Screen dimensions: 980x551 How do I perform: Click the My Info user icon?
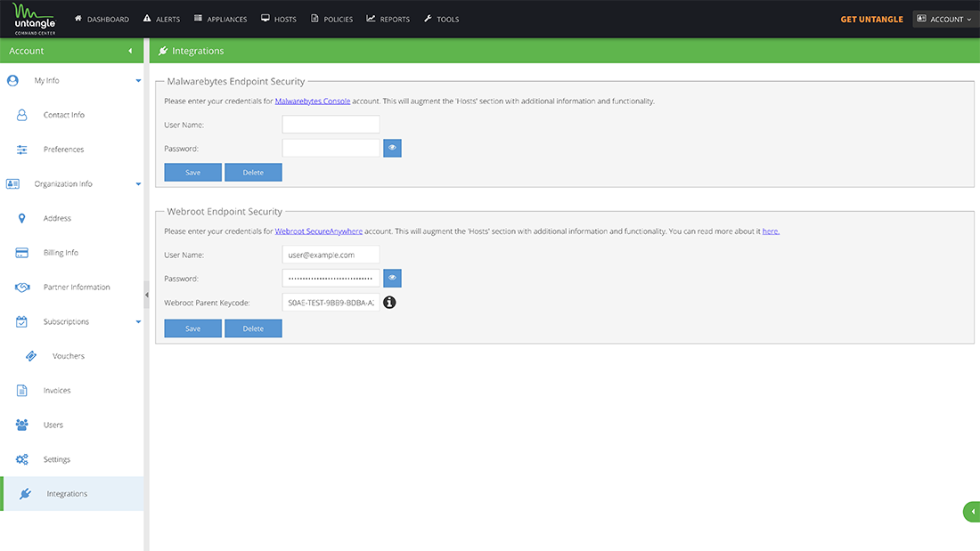click(x=12, y=81)
